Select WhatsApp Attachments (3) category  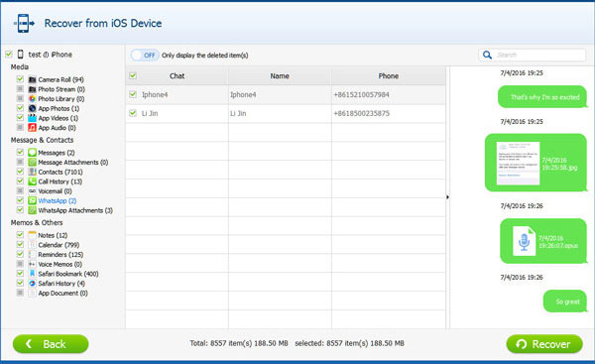pyautogui.click(x=75, y=210)
